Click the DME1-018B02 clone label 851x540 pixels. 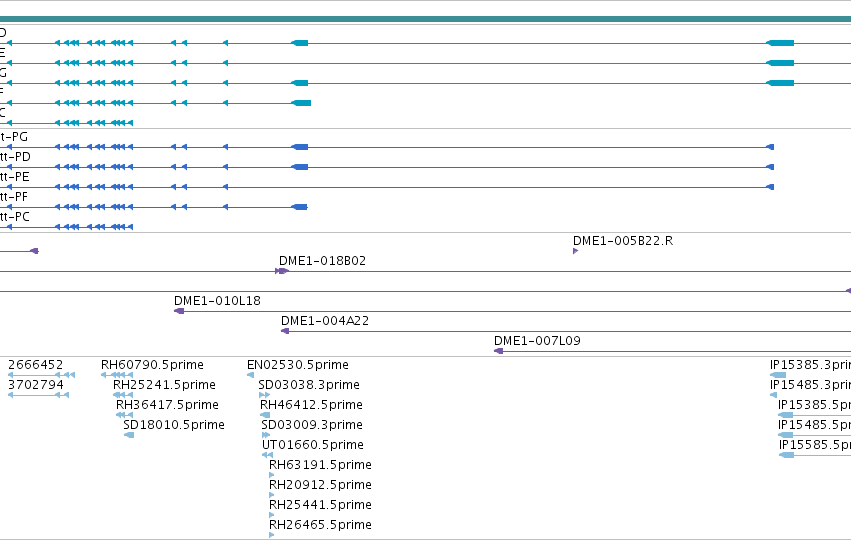(x=322, y=261)
